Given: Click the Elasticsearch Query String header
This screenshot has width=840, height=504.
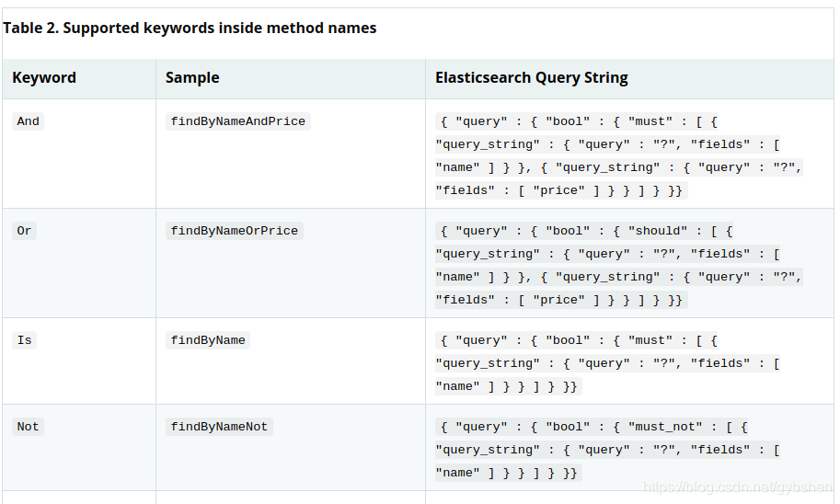Looking at the screenshot, I should coord(532,77).
